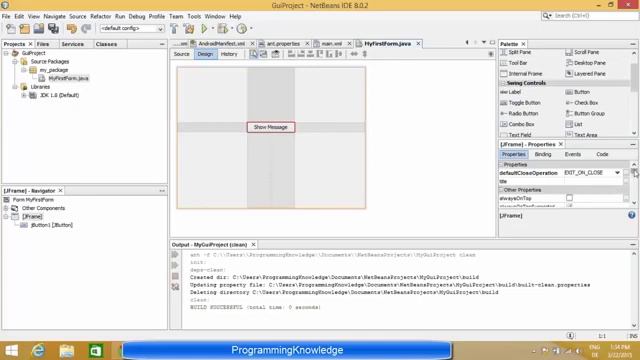Activate Selection Mode in the designer toolbar
640x360 pixels.
(x=253, y=54)
